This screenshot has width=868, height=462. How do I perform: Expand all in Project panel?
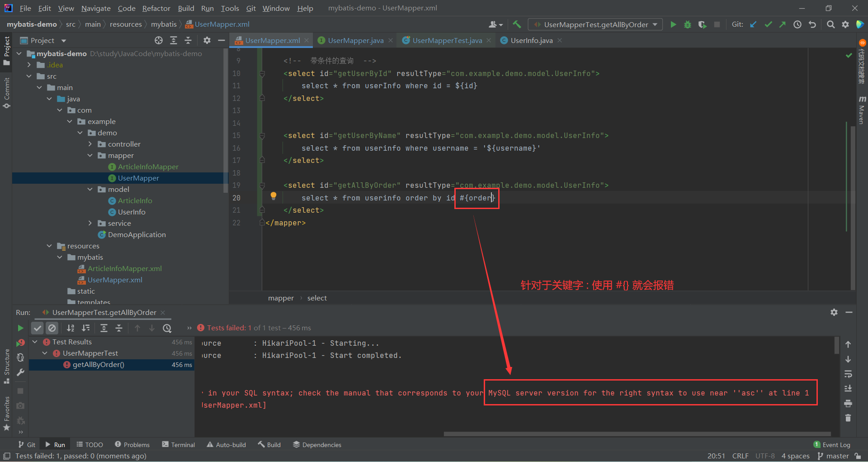174,40
